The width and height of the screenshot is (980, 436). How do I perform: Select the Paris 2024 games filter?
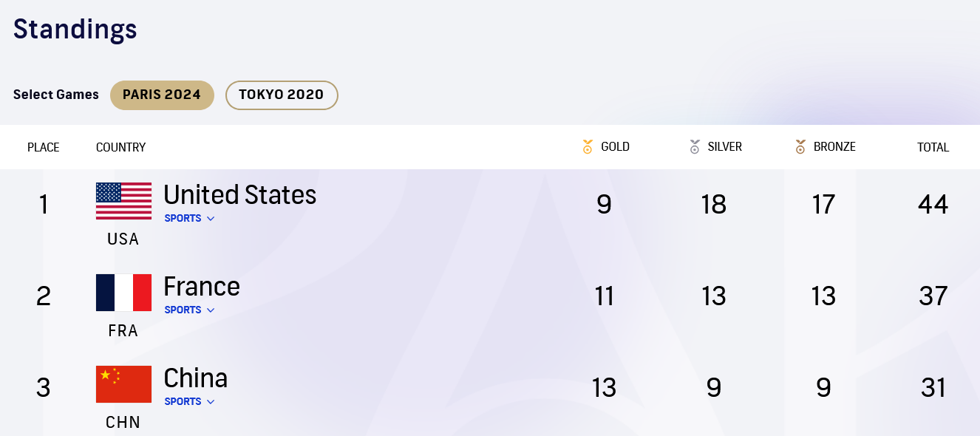(x=162, y=95)
